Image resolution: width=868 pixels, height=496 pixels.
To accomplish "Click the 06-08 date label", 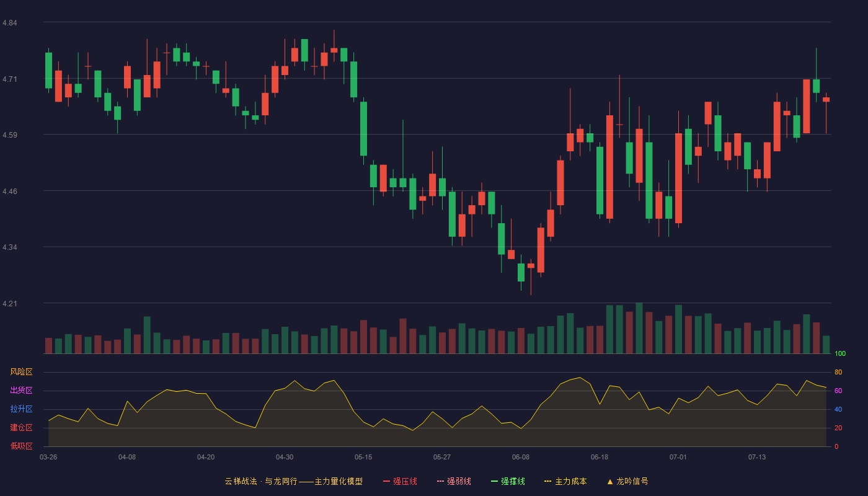I will point(521,457).
